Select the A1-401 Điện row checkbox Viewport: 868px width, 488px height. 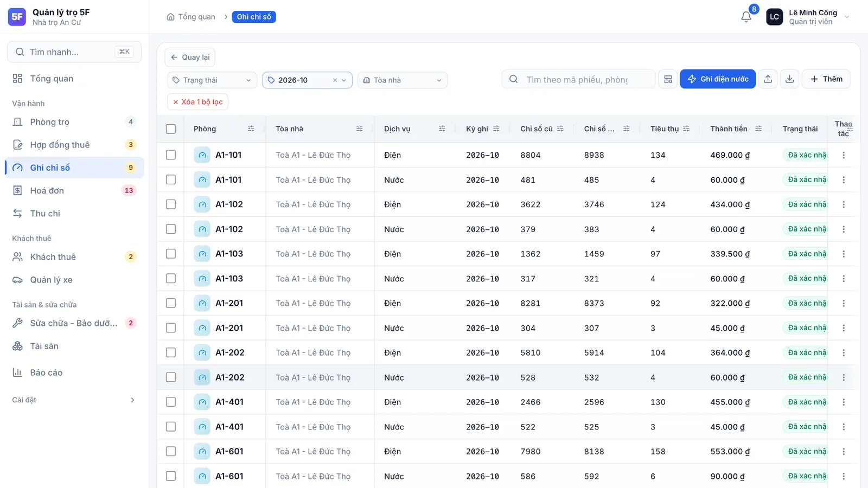pyautogui.click(x=171, y=402)
